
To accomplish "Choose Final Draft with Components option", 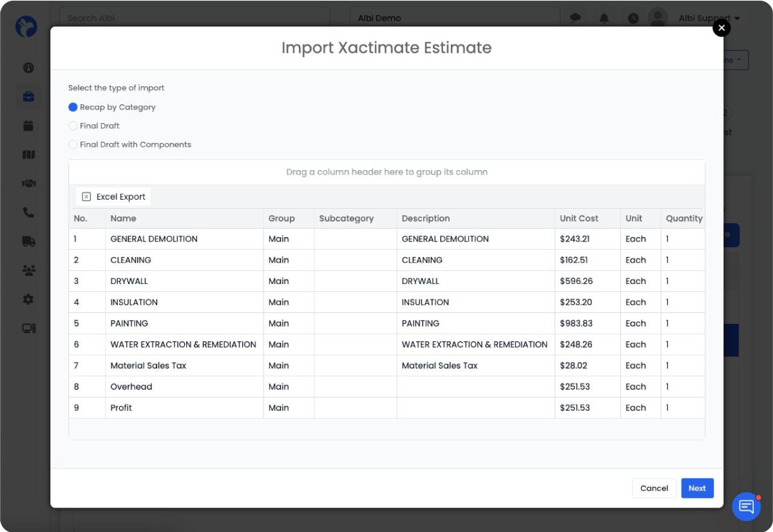I will tap(73, 144).
